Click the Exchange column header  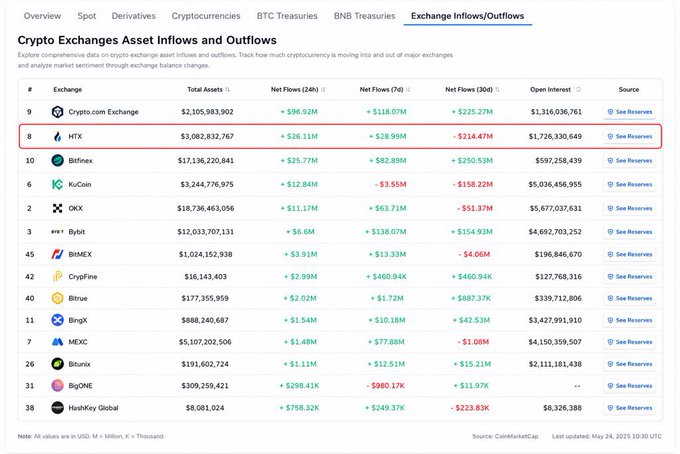click(68, 90)
